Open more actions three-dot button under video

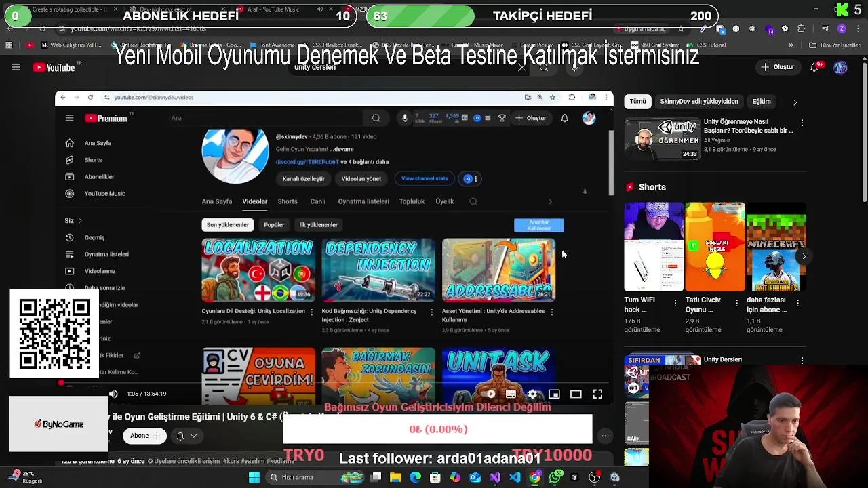click(x=605, y=436)
